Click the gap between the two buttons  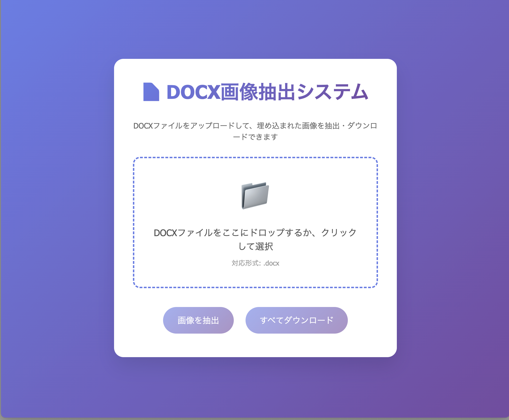[x=239, y=320]
